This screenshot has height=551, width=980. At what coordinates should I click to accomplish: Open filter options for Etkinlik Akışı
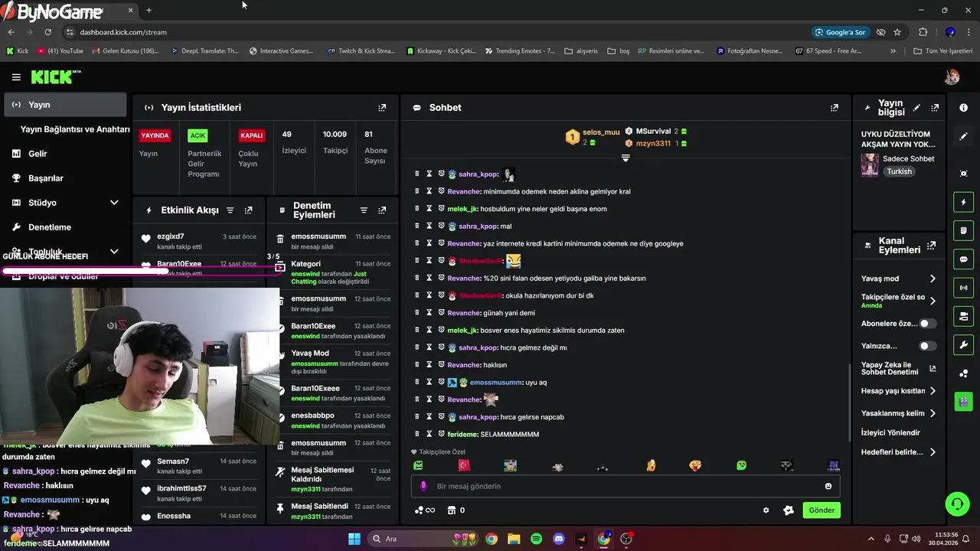coord(230,210)
